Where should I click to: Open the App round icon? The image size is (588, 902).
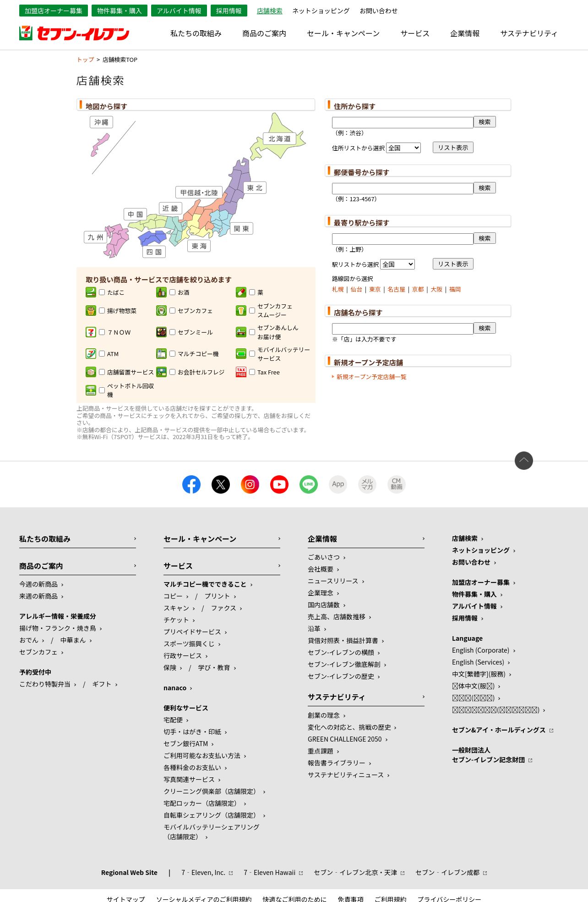[x=338, y=484]
